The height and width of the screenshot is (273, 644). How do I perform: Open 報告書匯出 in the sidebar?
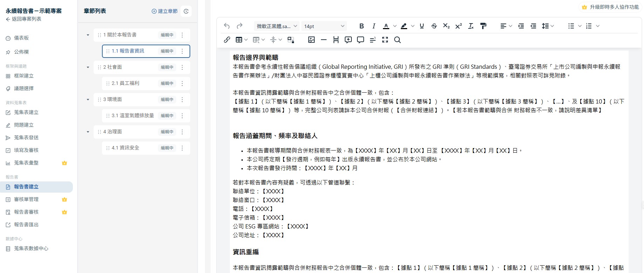pyautogui.click(x=26, y=225)
